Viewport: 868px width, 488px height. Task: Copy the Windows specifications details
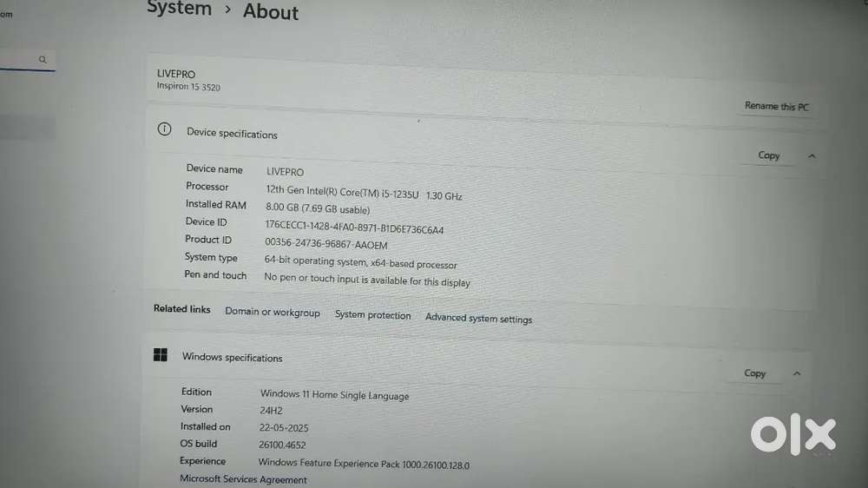click(x=755, y=373)
